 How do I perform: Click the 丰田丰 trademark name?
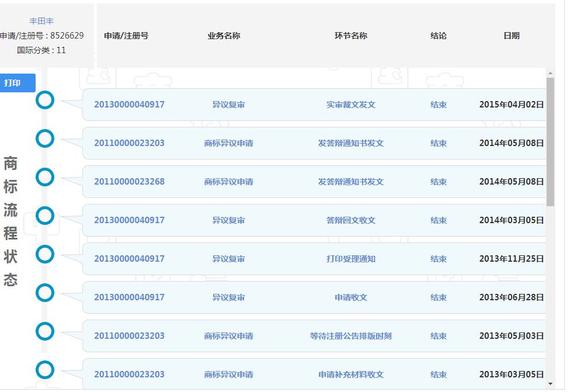point(41,21)
